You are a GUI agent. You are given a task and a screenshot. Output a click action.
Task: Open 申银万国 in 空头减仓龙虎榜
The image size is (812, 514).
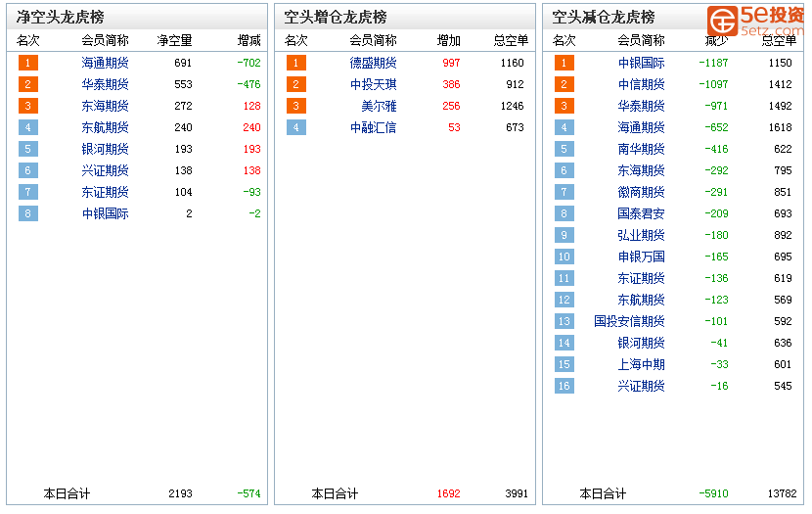(641, 257)
